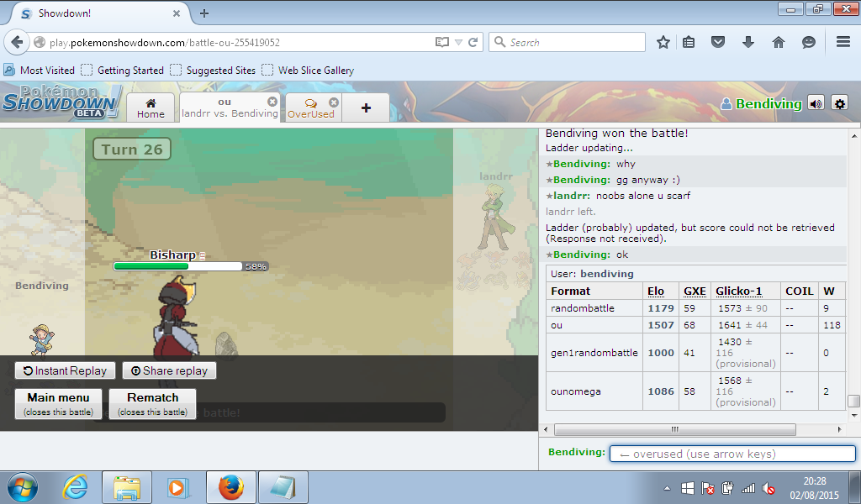Select the gen1randombattle format row
Image resolution: width=861 pixels, height=504 pixels.
point(695,353)
